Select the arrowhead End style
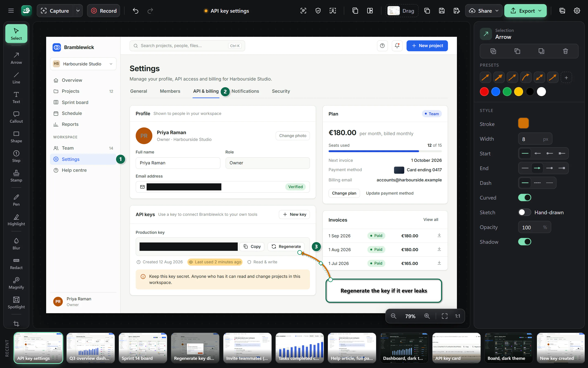This screenshot has width=588, height=368. 537,168
